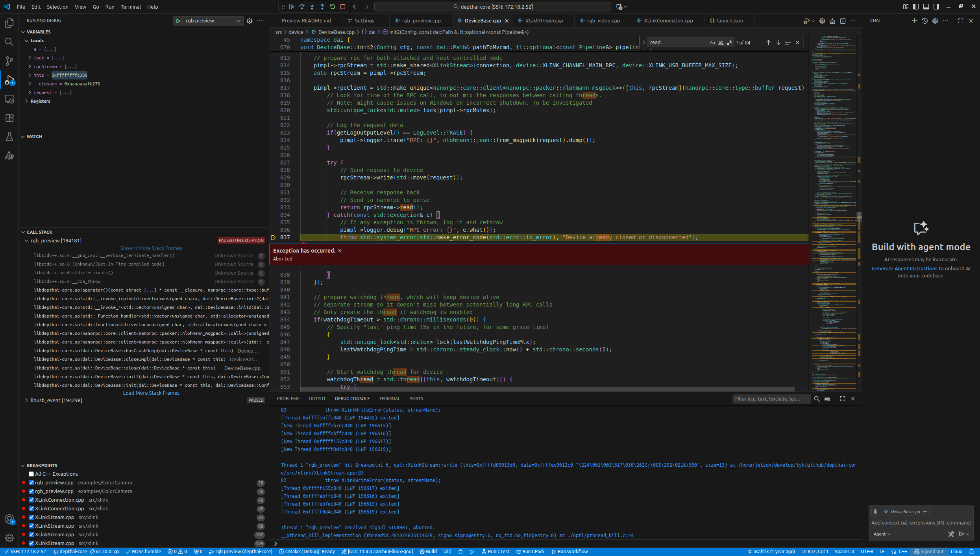Image resolution: width=980 pixels, height=556 pixels.
Task: Open the Explorer view in activity bar
Action: point(9,24)
